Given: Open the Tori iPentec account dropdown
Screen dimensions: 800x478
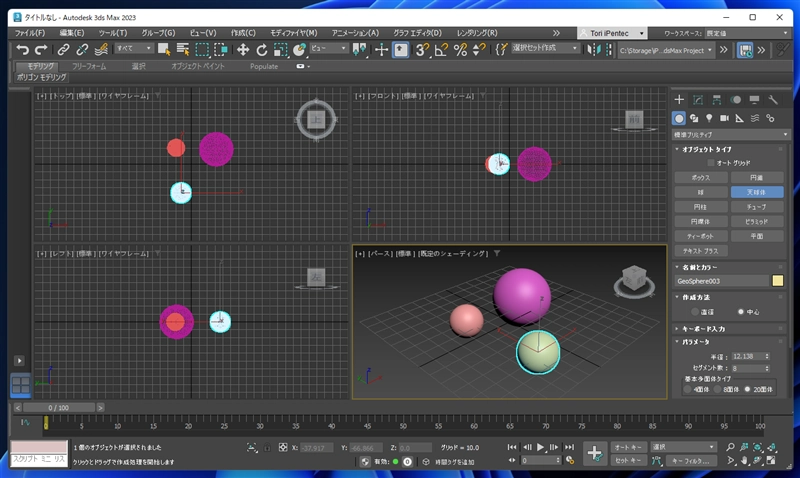Looking at the screenshot, I should tap(612, 33).
